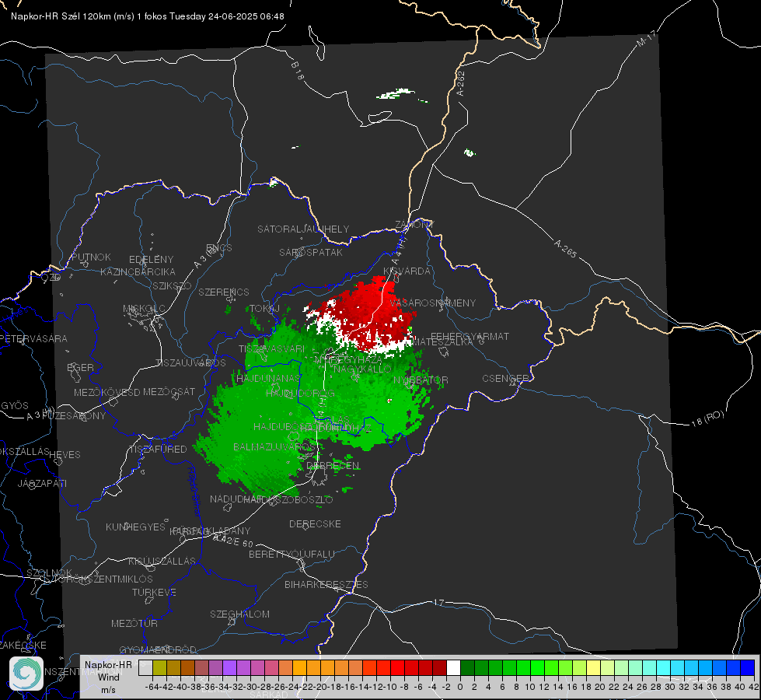This screenshot has height=700, width=761.
Task: Select the BALMAZÚJVÁROS label
Action: click(274, 447)
